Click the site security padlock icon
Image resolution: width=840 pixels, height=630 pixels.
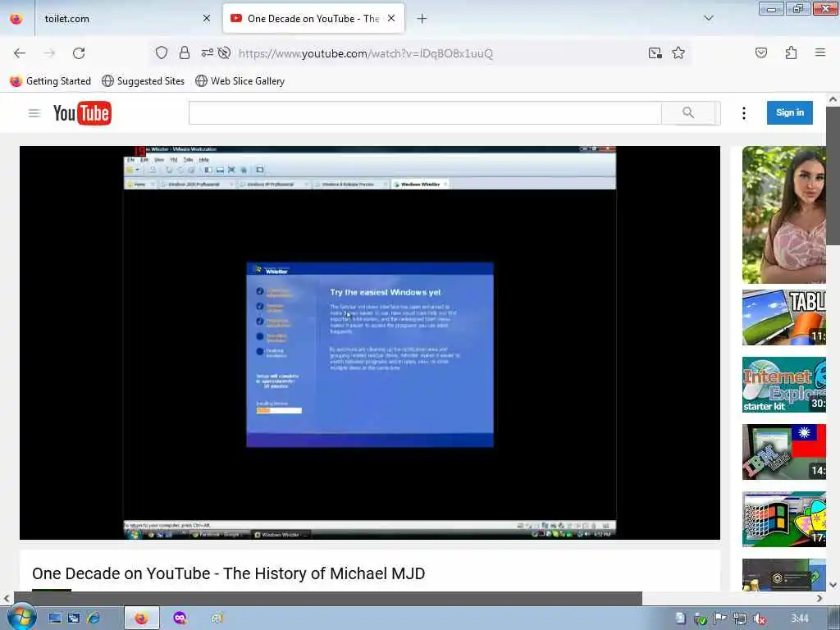(185, 52)
